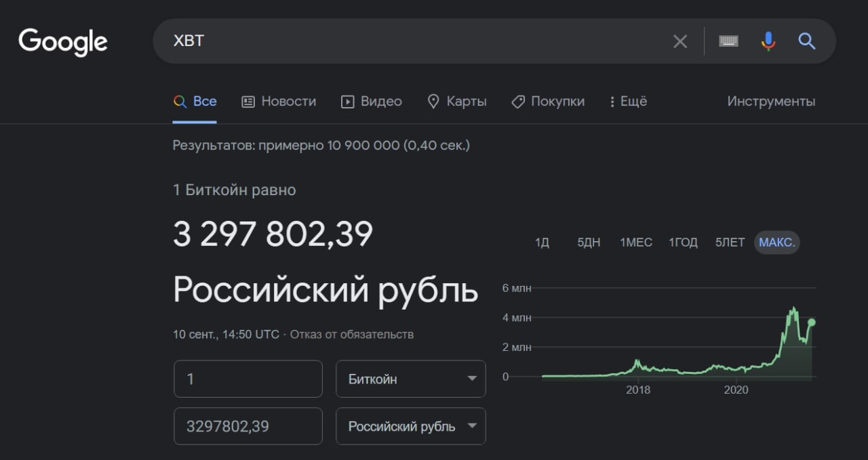Click the 6 млн axis label
The width and height of the screenshot is (868, 460).
pyautogui.click(x=517, y=288)
